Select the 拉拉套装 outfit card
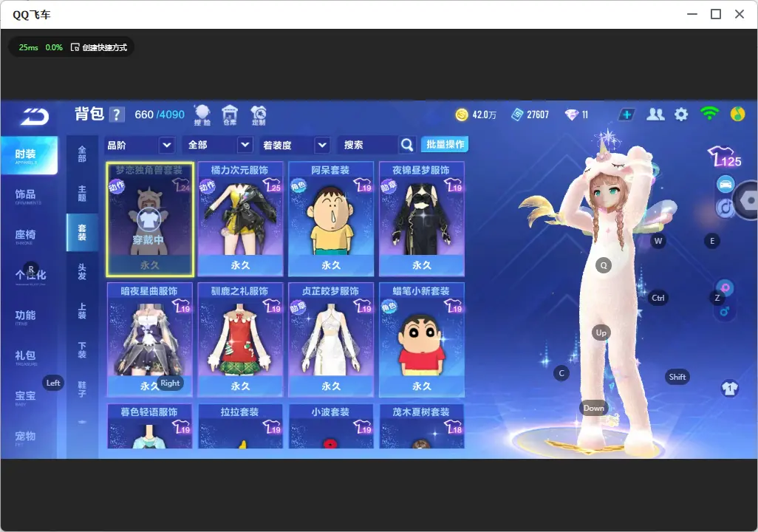Viewport: 758px width, 532px height. 240,426
